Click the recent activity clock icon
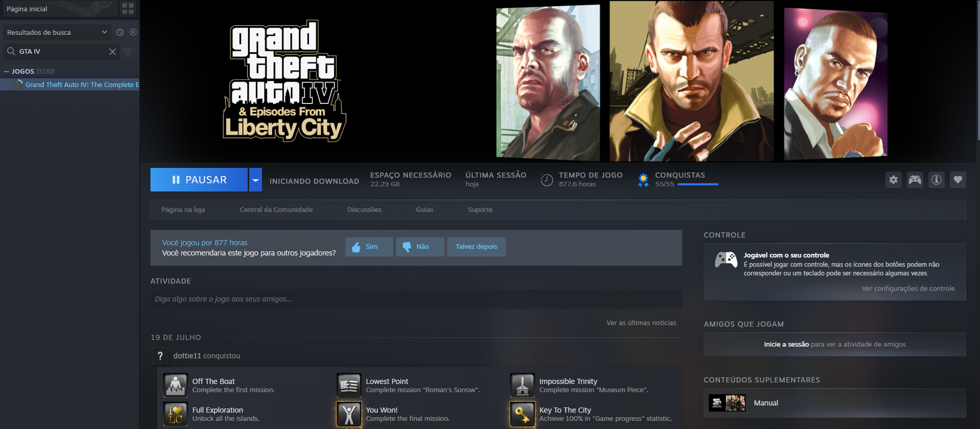Image resolution: width=980 pixels, height=429 pixels. click(120, 32)
